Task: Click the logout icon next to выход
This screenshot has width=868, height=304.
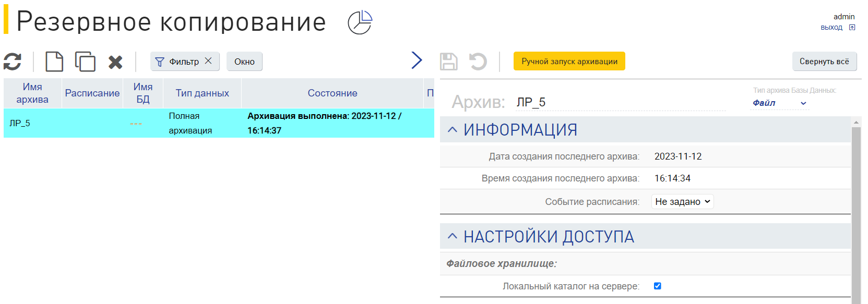Action: coord(852,28)
